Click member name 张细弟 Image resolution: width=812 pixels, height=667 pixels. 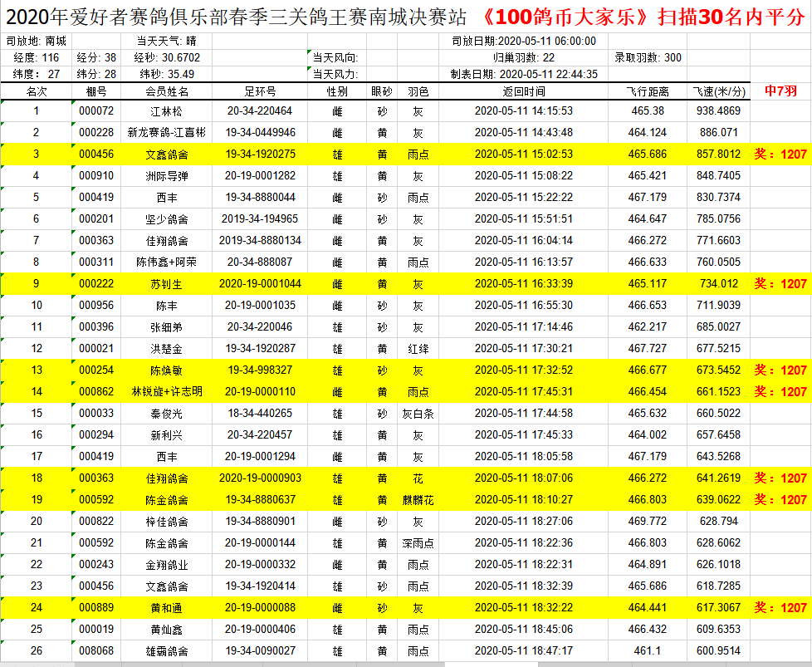(167, 327)
